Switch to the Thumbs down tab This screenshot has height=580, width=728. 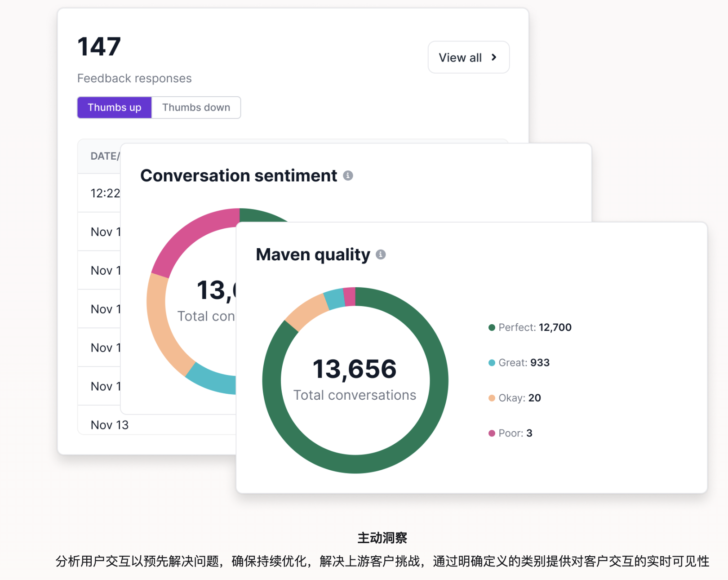[196, 107]
